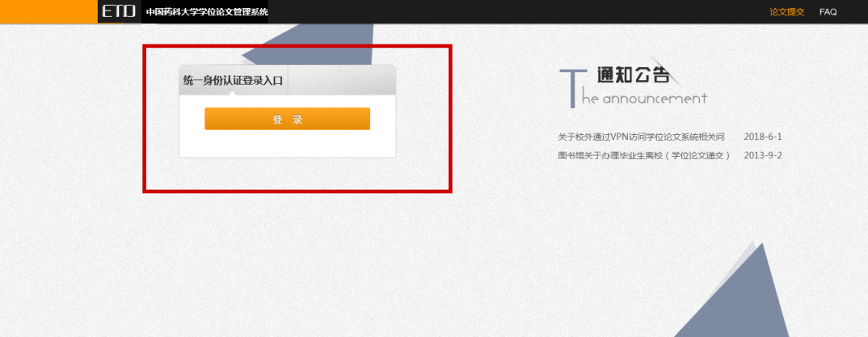Click the 中国药科大学学位论文管理系统 site title

point(206,12)
